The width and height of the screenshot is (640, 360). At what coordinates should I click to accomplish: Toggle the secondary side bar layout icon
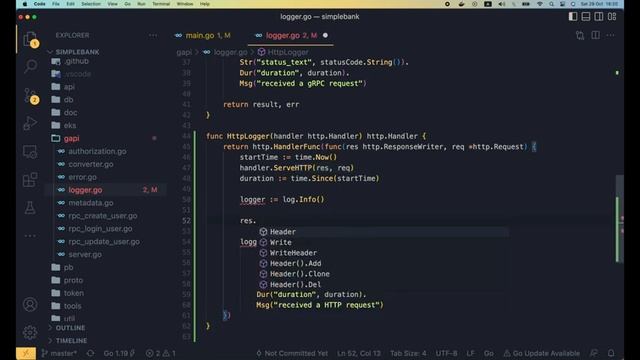coord(599,17)
